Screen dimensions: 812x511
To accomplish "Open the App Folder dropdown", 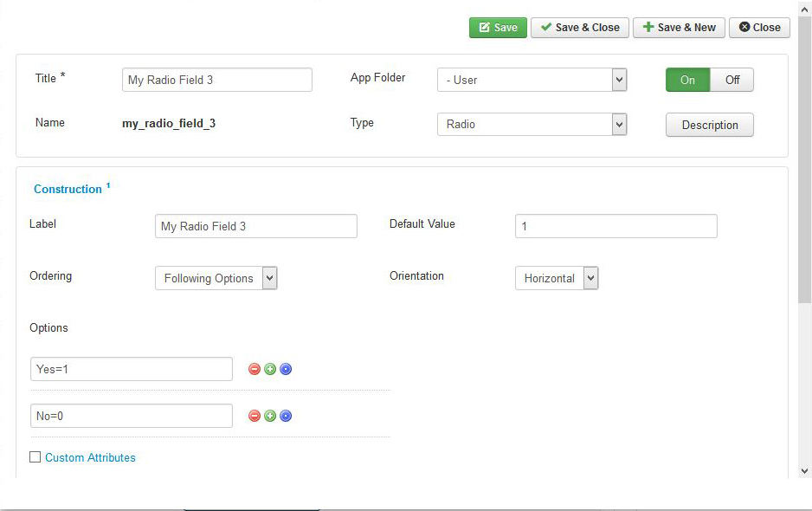I will point(532,80).
